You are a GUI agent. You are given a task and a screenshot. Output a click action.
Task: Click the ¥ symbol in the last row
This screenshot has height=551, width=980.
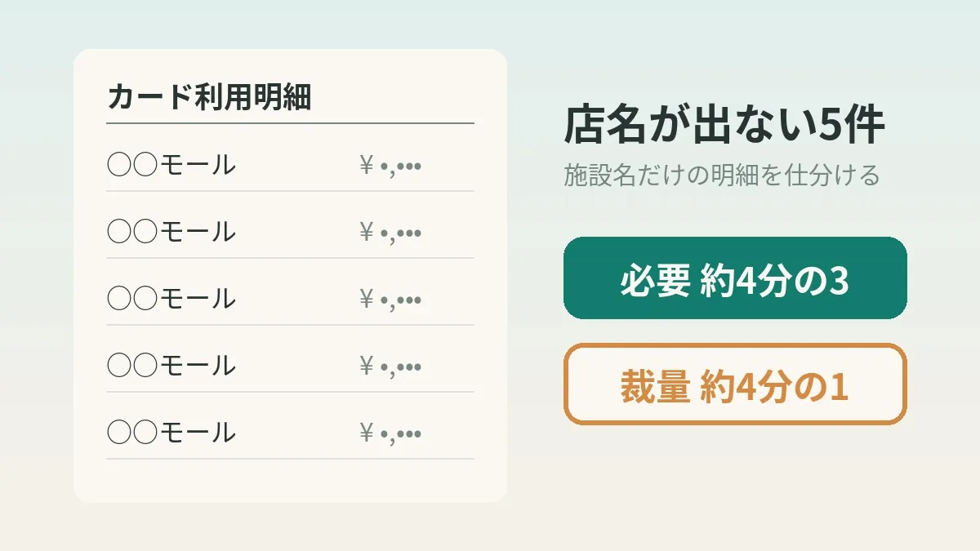[366, 433]
